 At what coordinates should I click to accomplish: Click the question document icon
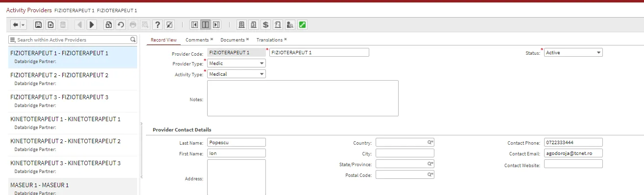[278, 24]
